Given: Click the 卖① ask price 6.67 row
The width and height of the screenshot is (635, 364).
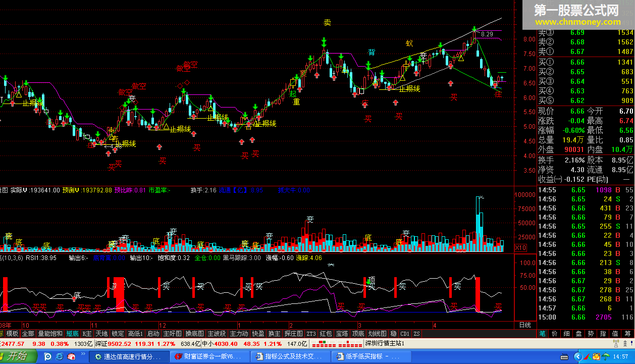Looking at the screenshot, I should (x=586, y=51).
